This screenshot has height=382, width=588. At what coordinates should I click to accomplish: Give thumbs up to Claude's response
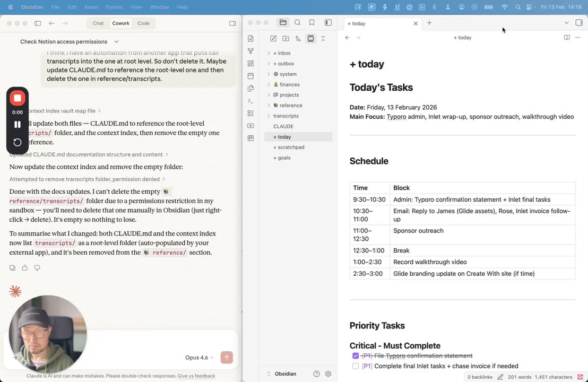pos(25,267)
